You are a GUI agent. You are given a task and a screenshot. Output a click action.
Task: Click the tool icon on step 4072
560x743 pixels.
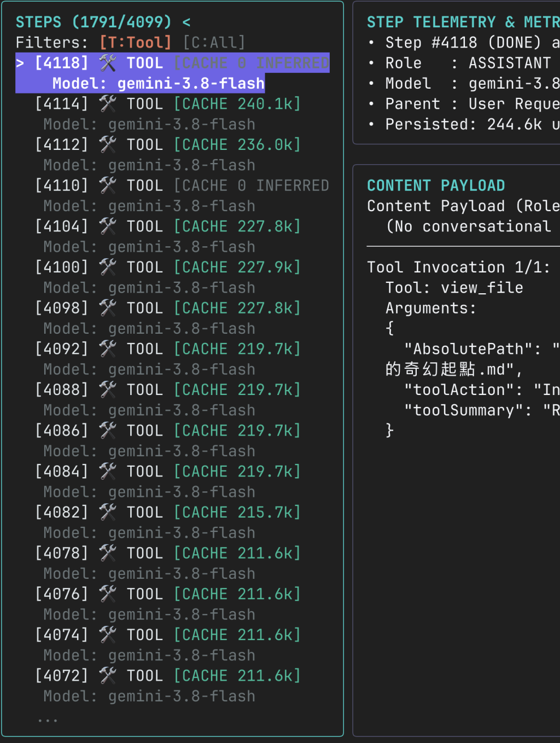tap(108, 676)
